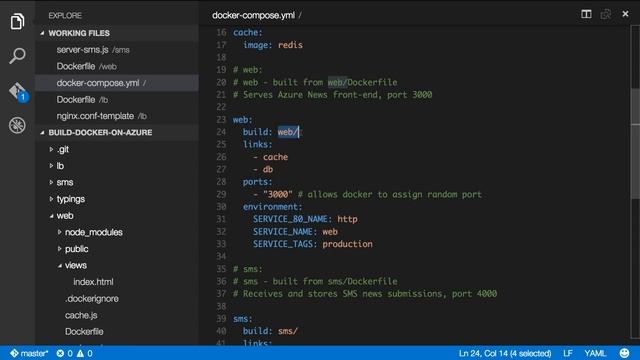The width and height of the screenshot is (640, 360).
Task: Open the cache.js file
Action: click(x=81, y=315)
